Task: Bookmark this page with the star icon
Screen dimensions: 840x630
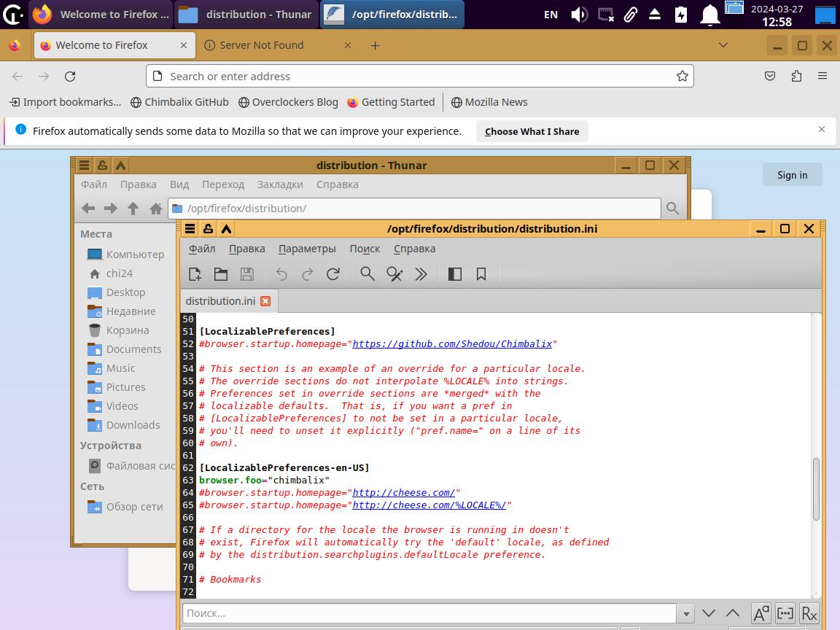Action: point(682,76)
